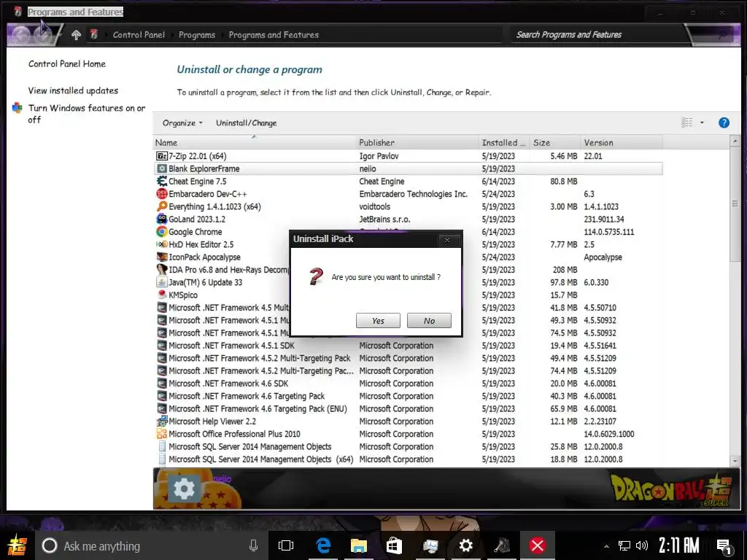
Task: Click the Java 6 Update 33 icon
Action: coord(162,282)
